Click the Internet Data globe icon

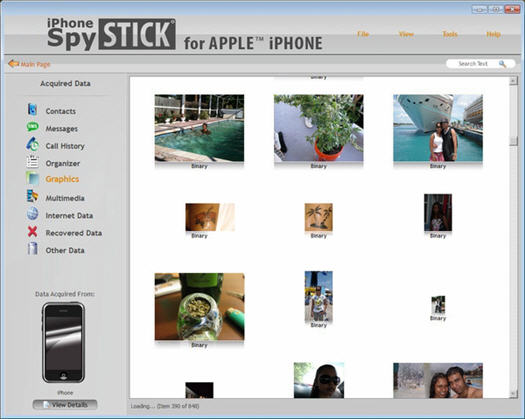(32, 213)
